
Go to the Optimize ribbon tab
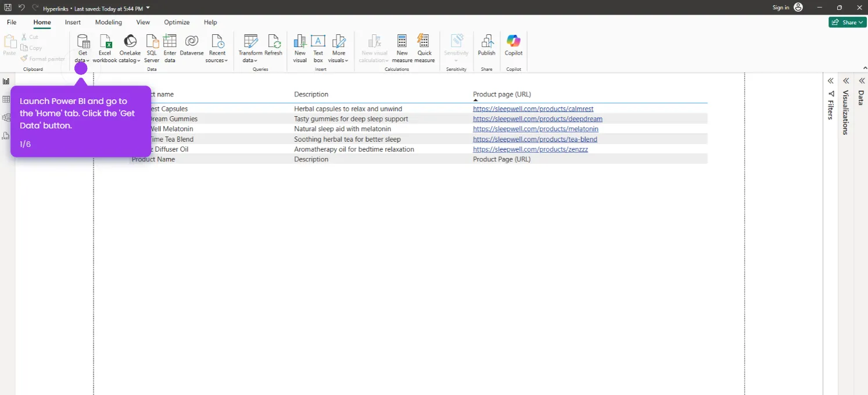pyautogui.click(x=177, y=22)
